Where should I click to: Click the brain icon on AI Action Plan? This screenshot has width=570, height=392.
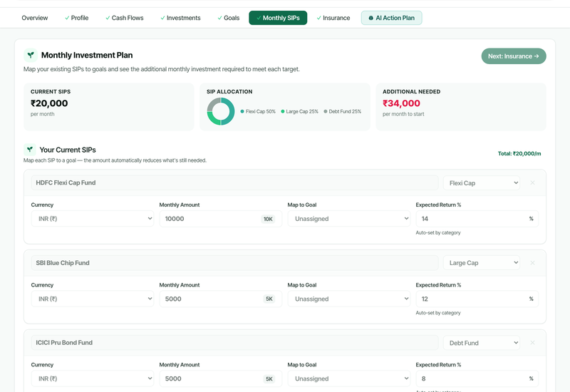pos(370,18)
